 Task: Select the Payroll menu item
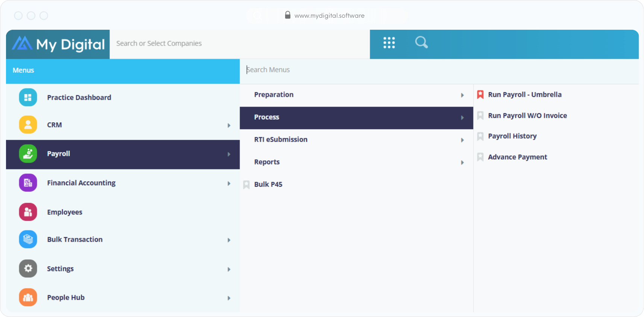tap(59, 154)
